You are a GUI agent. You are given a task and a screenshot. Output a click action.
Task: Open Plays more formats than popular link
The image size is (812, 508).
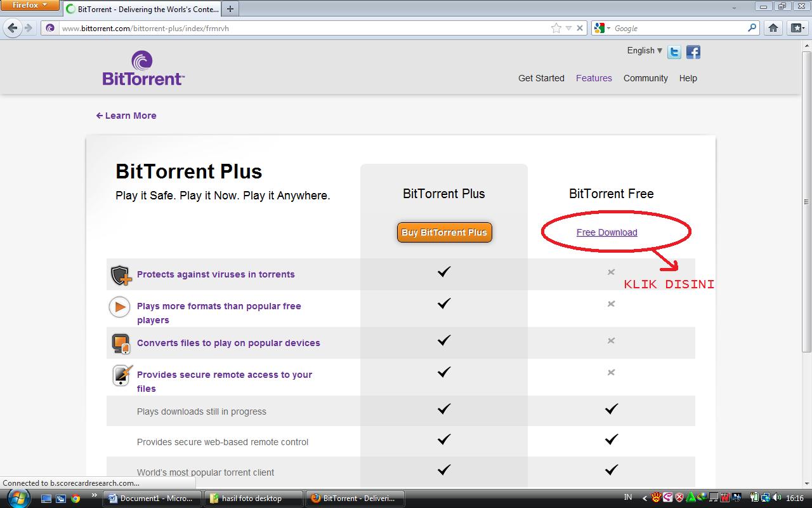click(219, 313)
